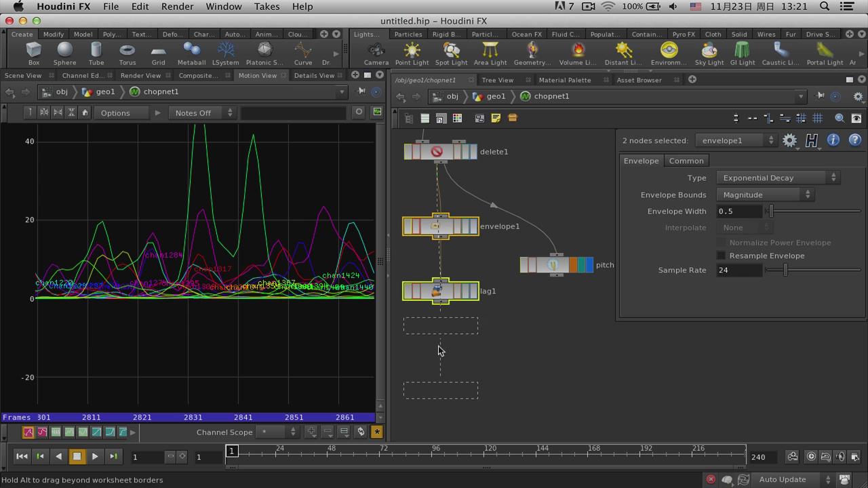Open Envelope Bounds Magnitude dropdown
Viewport: 868px width, 488px height.
tap(765, 195)
